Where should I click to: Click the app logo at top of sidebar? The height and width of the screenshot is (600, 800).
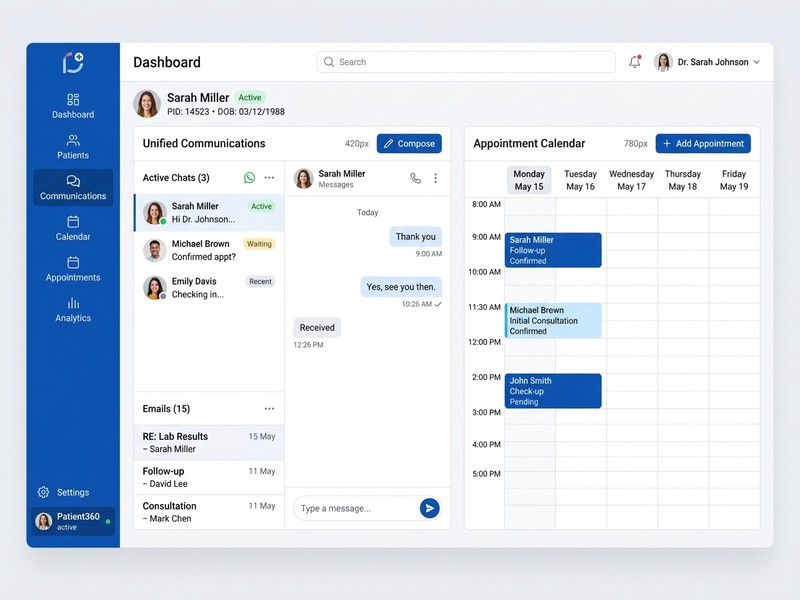pos(73,62)
